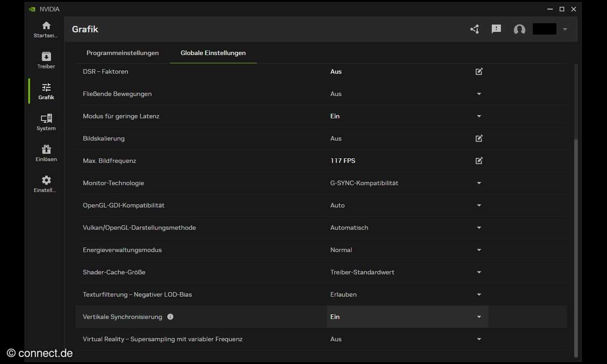
Task: Edit the Bildskalierung setting
Action: (479, 138)
